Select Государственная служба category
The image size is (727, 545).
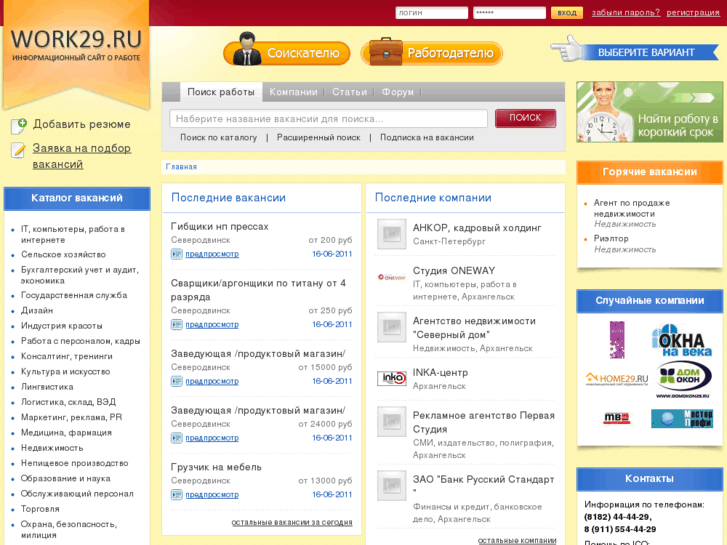coord(74,295)
